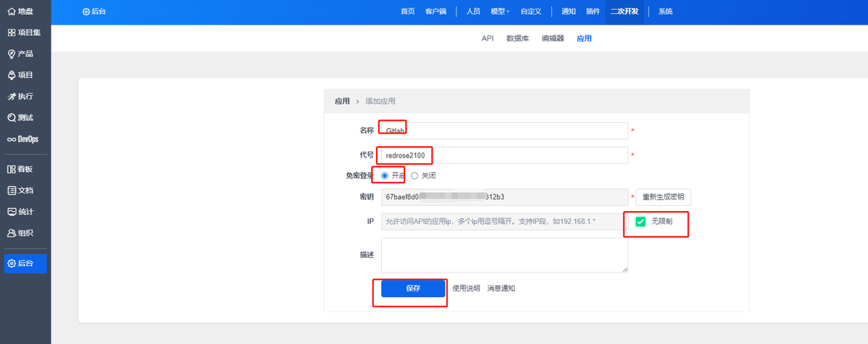The height and width of the screenshot is (344, 868).
Task: Open the 消息通知 link
Action: [x=501, y=288]
